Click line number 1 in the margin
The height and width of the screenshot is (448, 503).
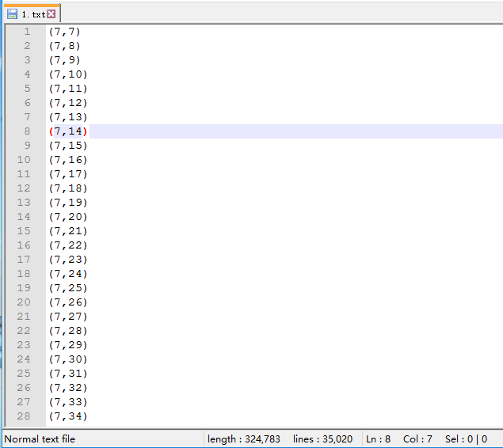click(x=27, y=32)
